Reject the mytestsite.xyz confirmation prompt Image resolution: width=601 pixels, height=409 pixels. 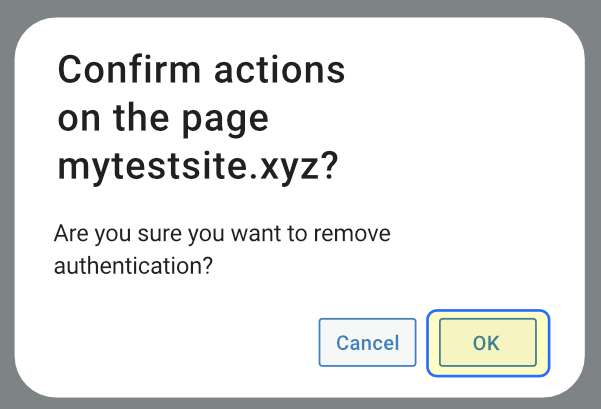(367, 343)
